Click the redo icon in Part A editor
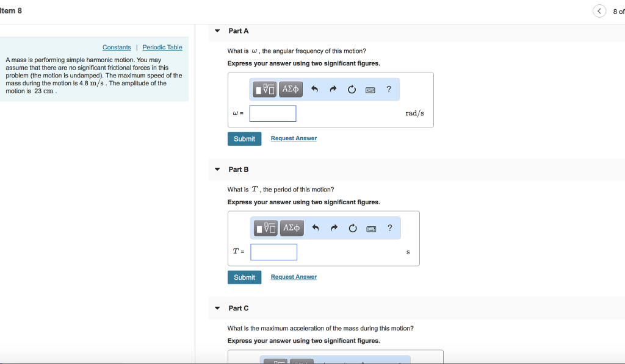Screen dimensions: 625x364 [333, 89]
